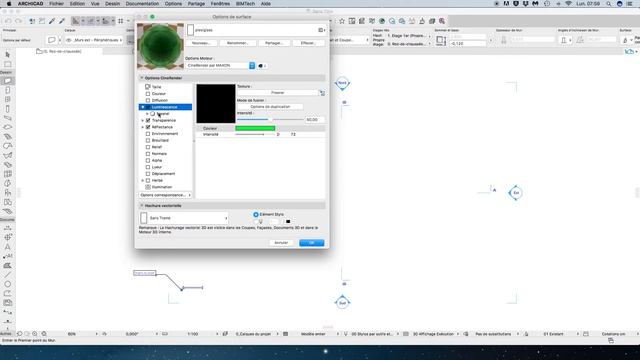
Task: Click the Est elevation marker
Action: pyautogui.click(x=516, y=193)
